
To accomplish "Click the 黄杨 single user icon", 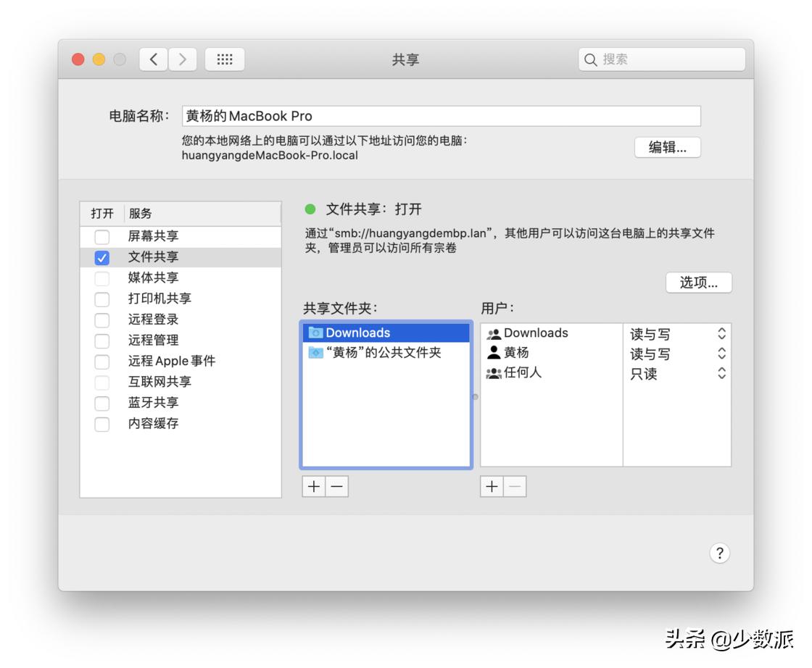I will (494, 353).
